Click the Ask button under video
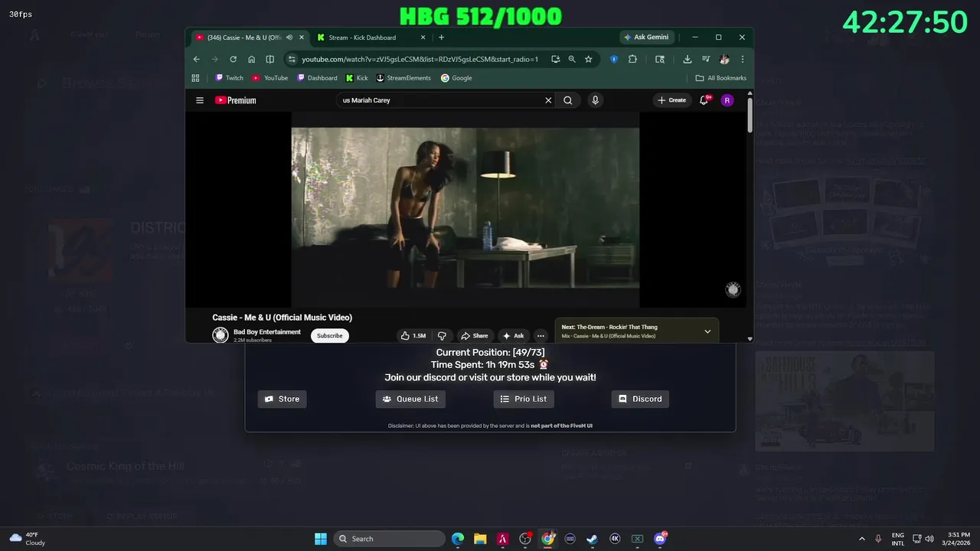980x551 pixels. click(513, 335)
